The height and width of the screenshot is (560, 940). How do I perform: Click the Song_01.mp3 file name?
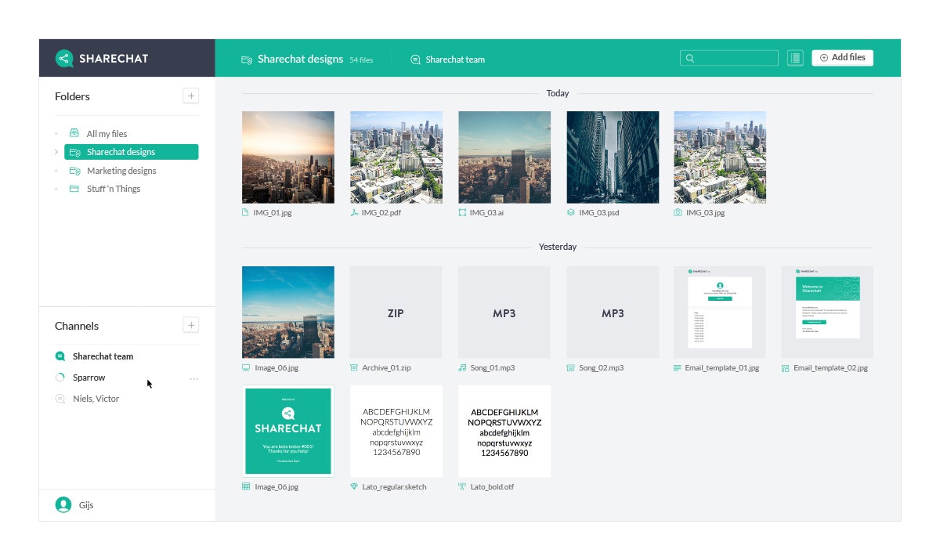pyautogui.click(x=493, y=367)
